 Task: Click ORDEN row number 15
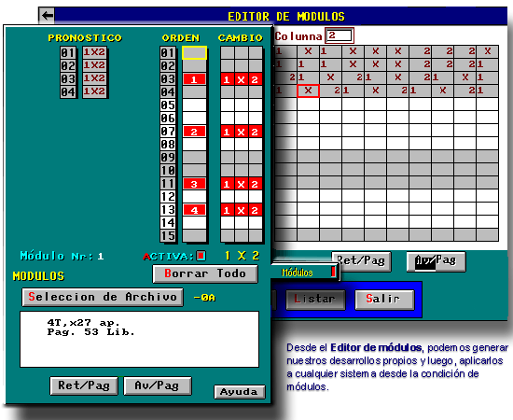[x=168, y=236]
